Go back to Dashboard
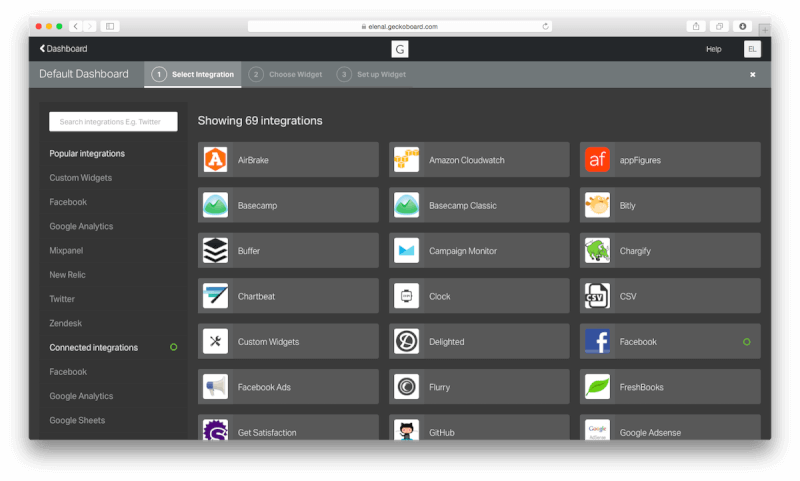Image resolution: width=800 pixels, height=481 pixels. pyautogui.click(x=63, y=48)
